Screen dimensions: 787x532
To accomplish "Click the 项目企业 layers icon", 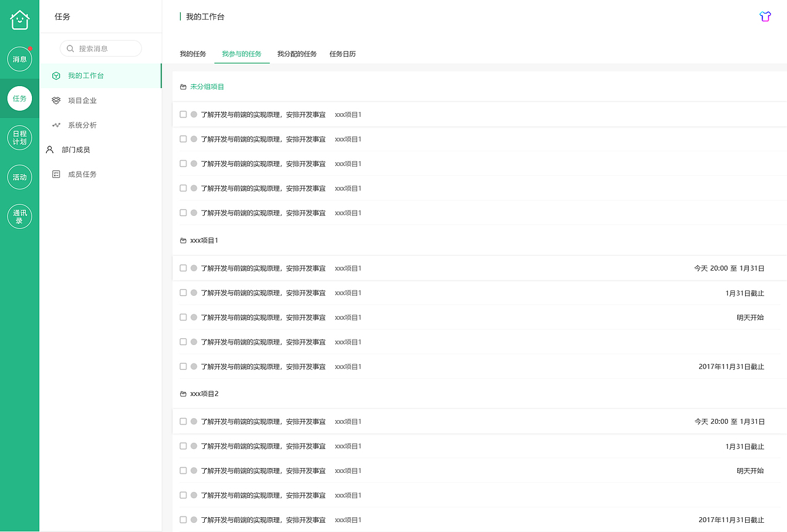I will 56,100.
